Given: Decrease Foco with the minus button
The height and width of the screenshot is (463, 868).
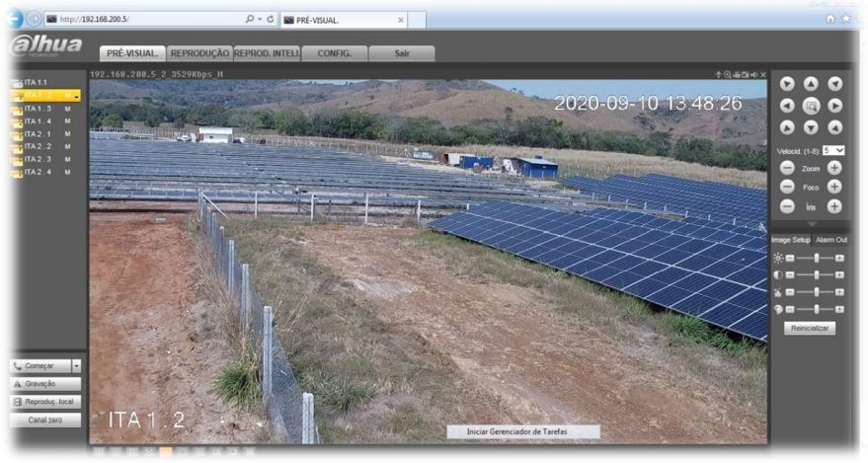Looking at the screenshot, I should click(x=787, y=187).
